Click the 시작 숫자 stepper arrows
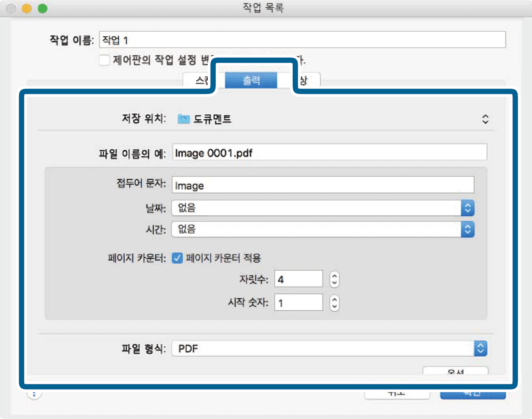This screenshot has width=532, height=419. click(x=334, y=303)
